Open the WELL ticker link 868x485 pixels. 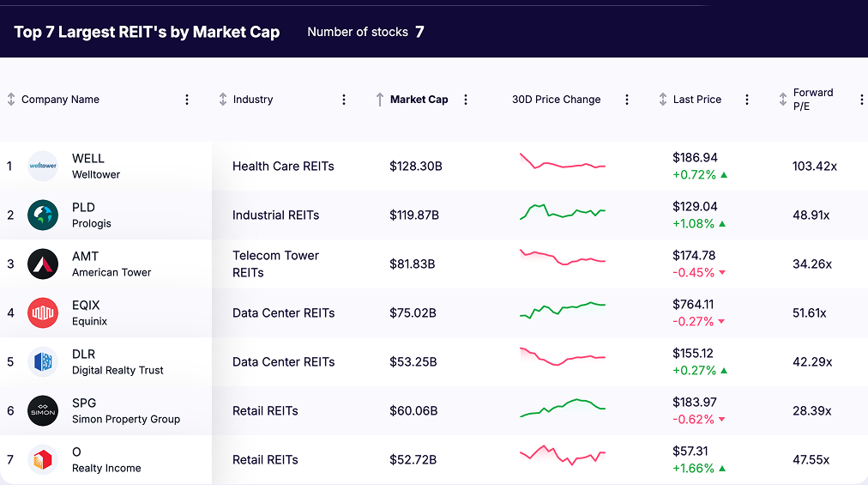point(88,159)
